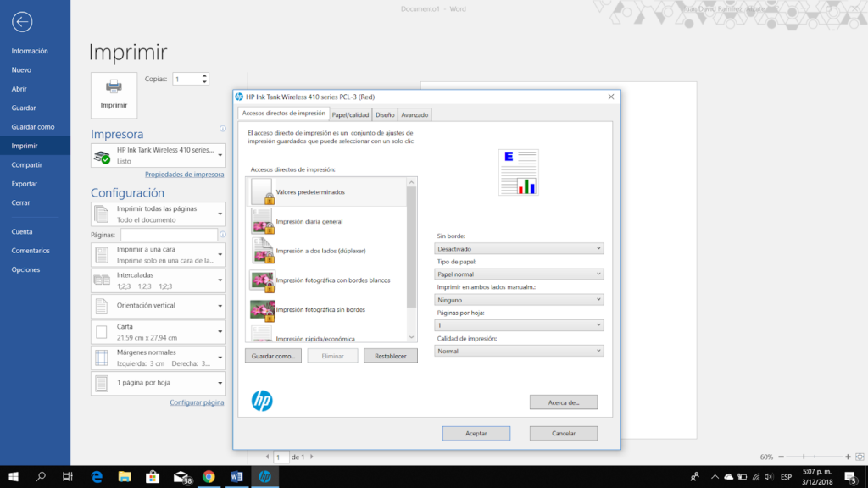868x488 pixels.
Task: Click the large Imprimir printer button
Action: tap(114, 95)
